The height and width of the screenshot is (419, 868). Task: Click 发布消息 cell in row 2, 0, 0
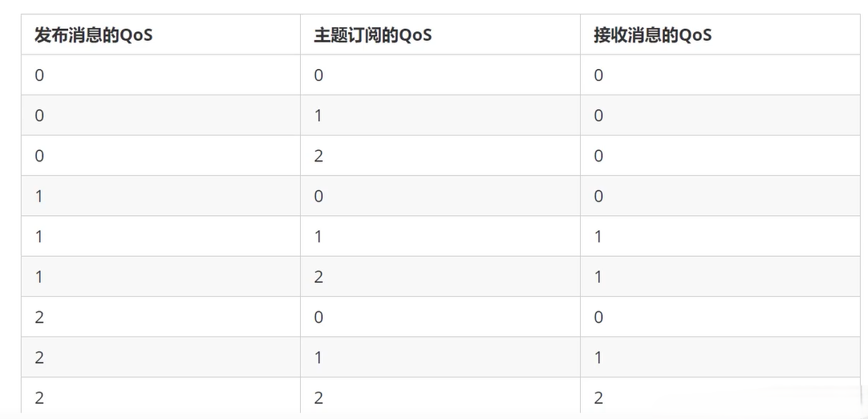[x=160, y=317]
